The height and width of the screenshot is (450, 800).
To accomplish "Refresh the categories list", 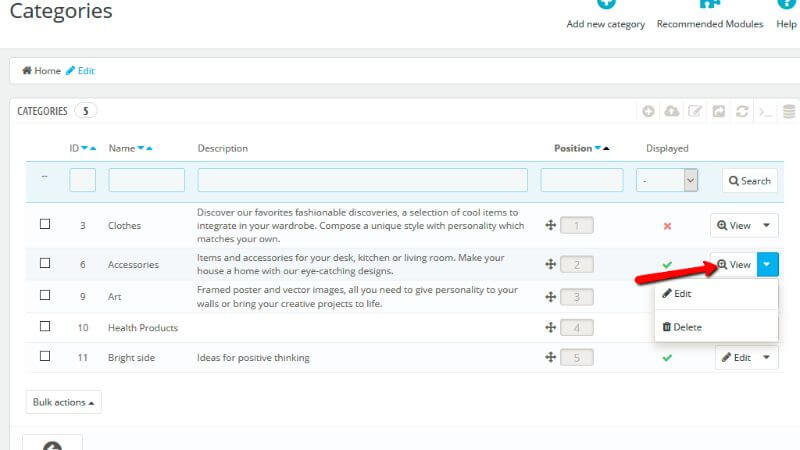I will [742, 111].
